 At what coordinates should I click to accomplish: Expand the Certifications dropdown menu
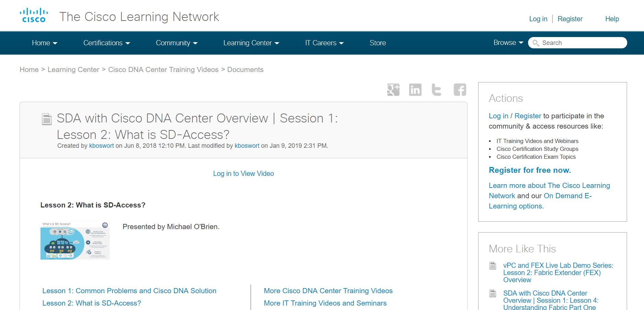point(107,43)
